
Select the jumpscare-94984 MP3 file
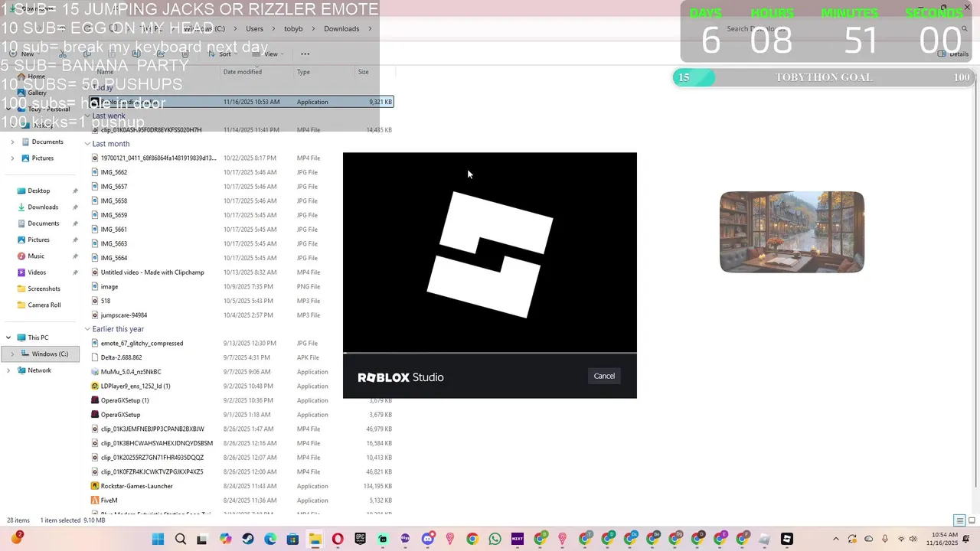pyautogui.click(x=124, y=315)
